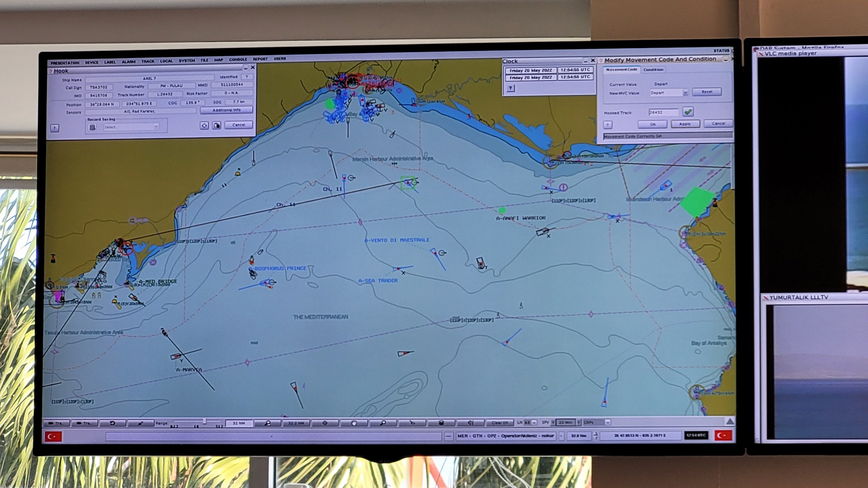Click the measure line toolbar icon
868x488 pixels.
click(141, 423)
